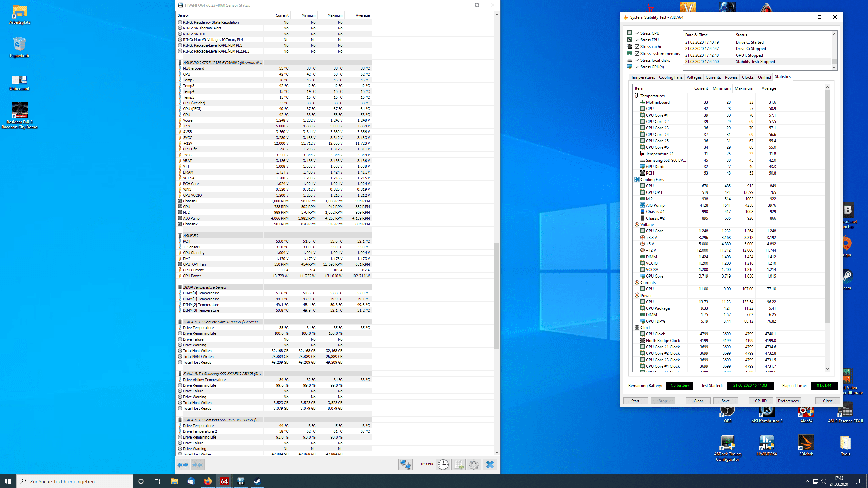Open the MSI Kombustor 3 desktop shortcut
The width and height of the screenshot is (868, 488).
767,413
